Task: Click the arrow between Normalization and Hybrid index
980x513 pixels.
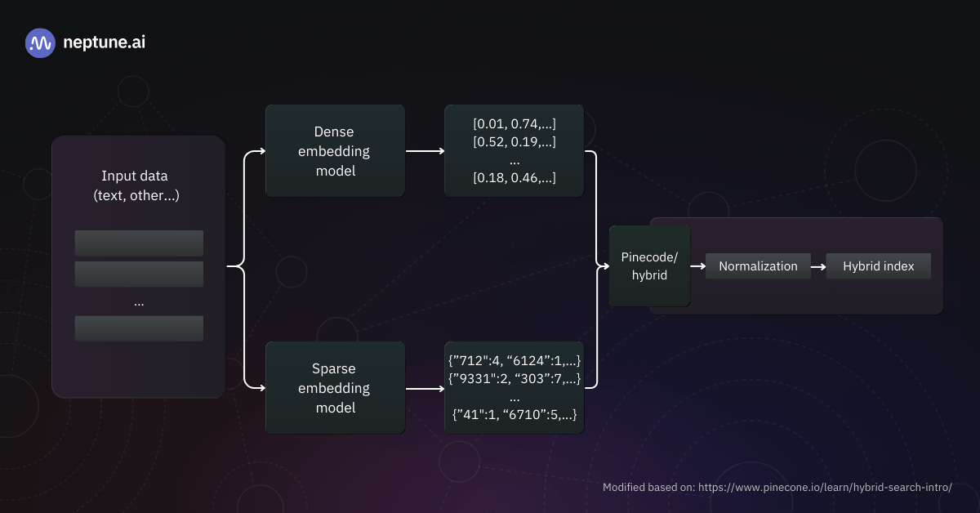Action: click(817, 265)
